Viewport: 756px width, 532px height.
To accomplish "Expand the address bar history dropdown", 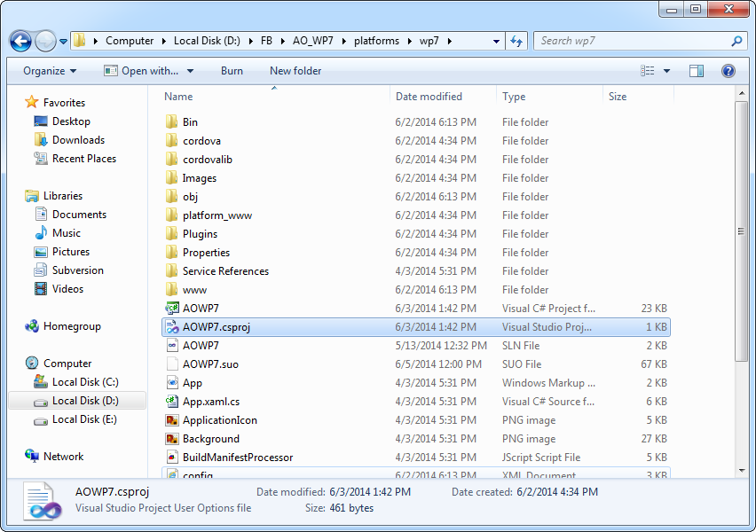I will click(x=496, y=42).
